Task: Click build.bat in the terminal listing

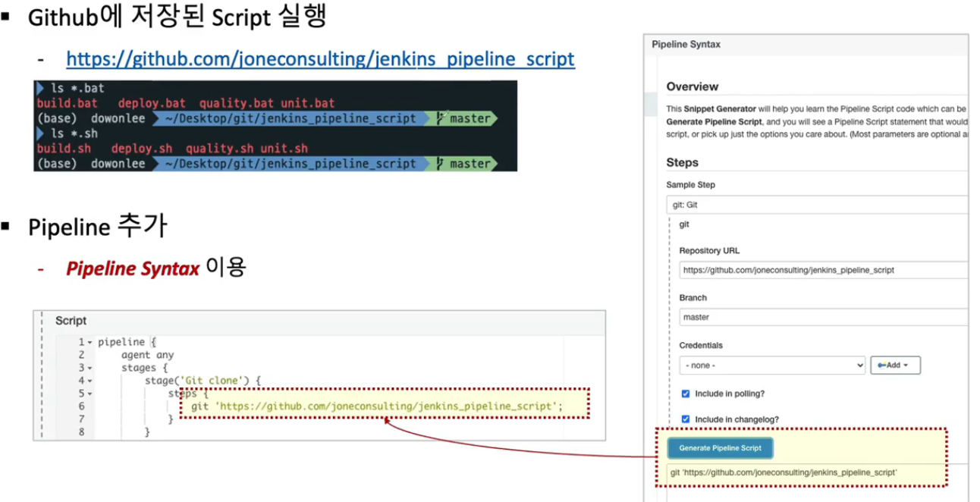Action: click(67, 103)
